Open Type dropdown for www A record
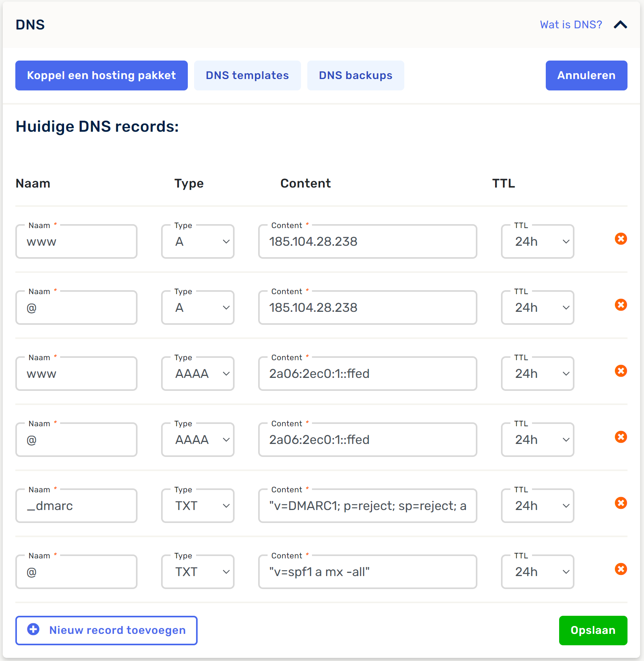This screenshot has width=644, height=661. (x=198, y=241)
